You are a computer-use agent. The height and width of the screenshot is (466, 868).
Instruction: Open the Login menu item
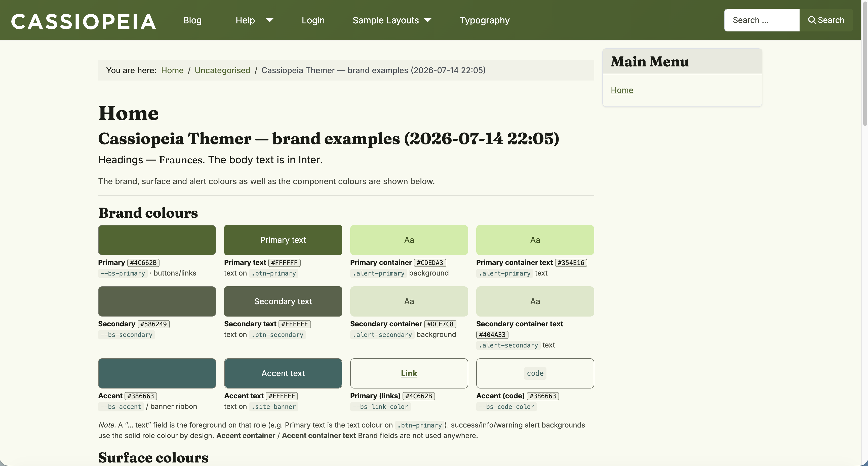click(x=313, y=20)
